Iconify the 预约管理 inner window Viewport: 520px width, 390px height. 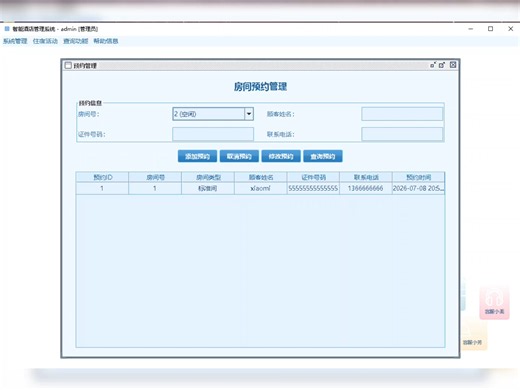tap(433, 65)
